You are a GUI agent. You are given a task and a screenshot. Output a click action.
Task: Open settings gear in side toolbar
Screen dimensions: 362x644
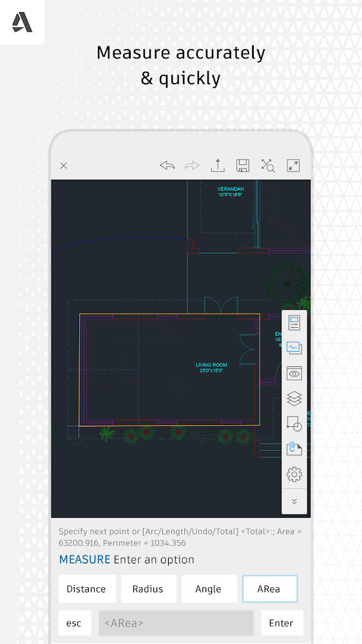[294, 475]
